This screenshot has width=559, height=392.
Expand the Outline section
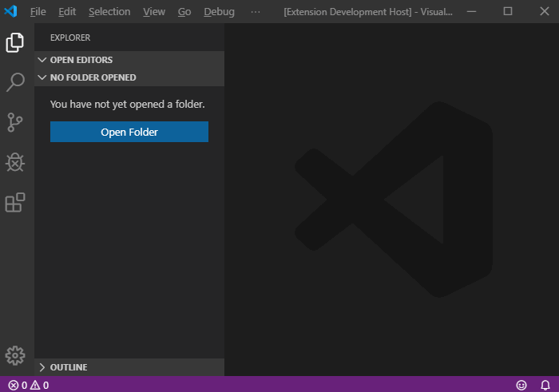(129, 367)
